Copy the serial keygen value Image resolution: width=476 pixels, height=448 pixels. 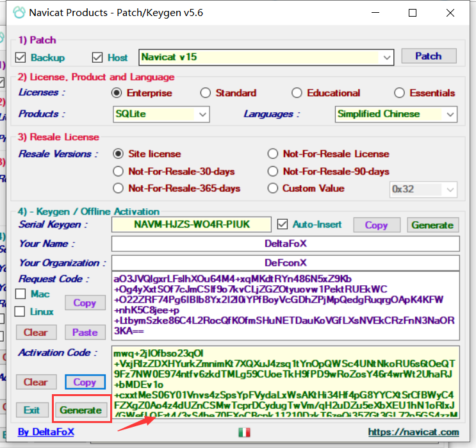(377, 225)
